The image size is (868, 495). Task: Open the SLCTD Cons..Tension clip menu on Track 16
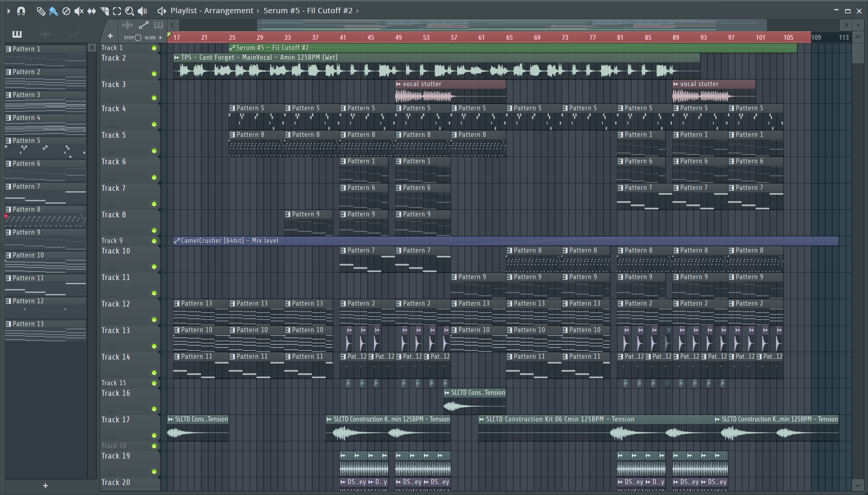(447, 393)
